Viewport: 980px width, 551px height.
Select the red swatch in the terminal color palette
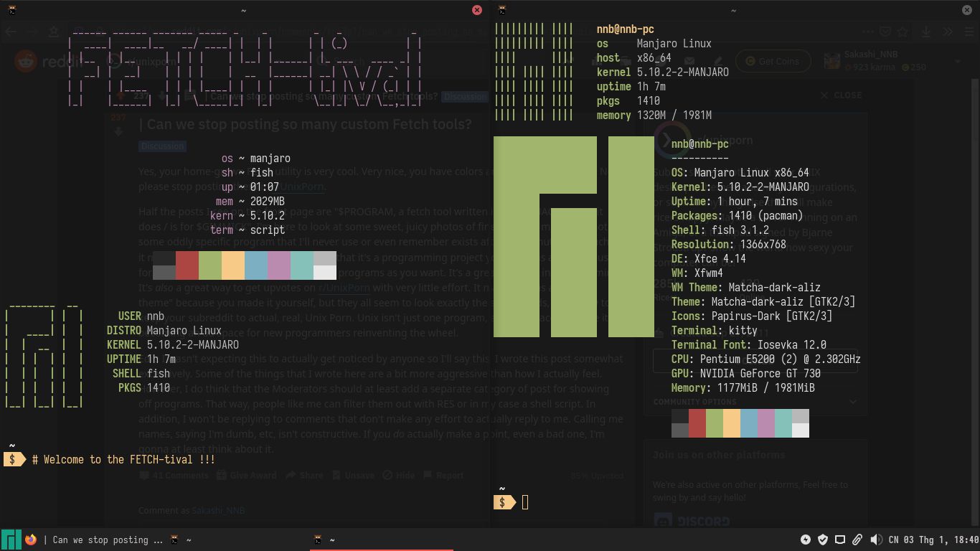coord(187,265)
